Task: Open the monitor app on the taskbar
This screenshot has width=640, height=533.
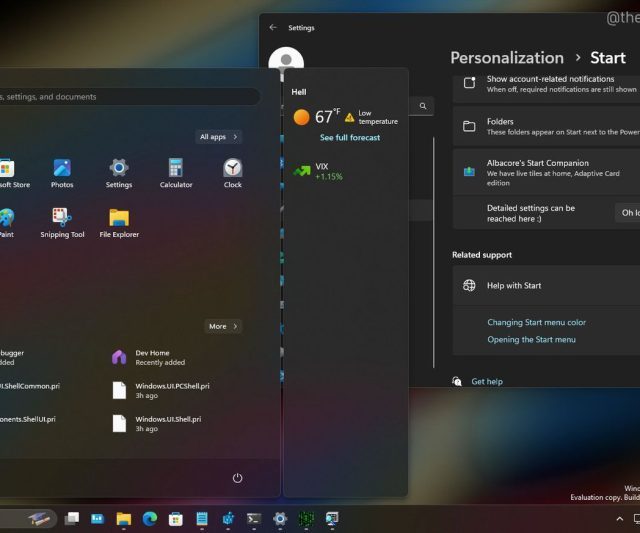Action: point(332,519)
